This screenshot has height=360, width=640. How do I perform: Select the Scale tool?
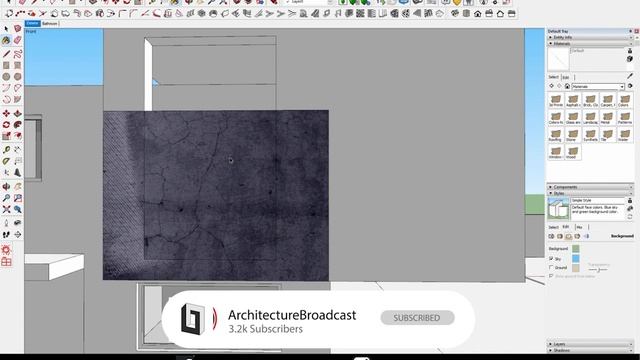pyautogui.click(x=6, y=136)
